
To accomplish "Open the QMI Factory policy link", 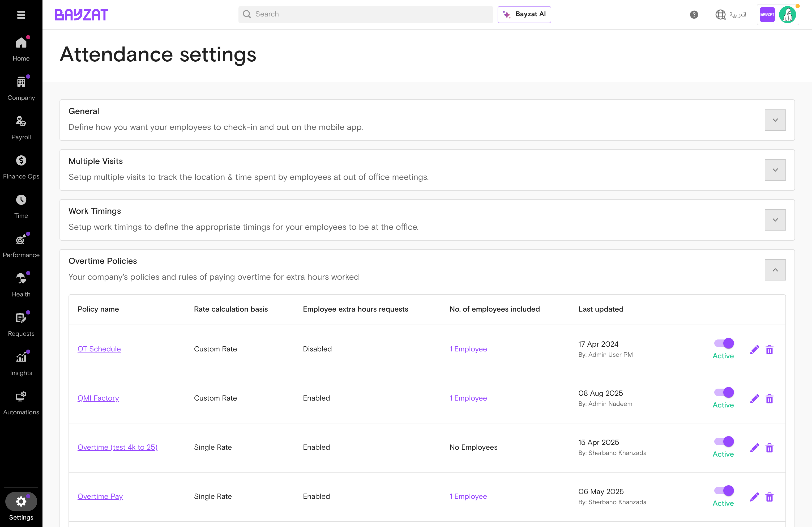I will click(x=98, y=398).
